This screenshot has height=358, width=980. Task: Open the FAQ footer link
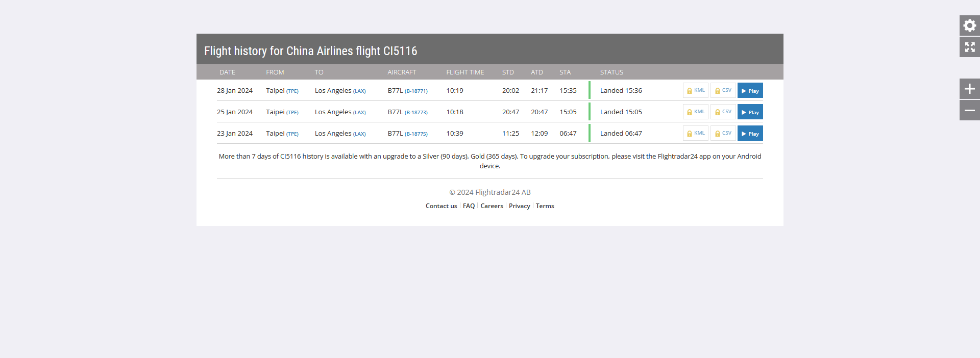click(469, 206)
